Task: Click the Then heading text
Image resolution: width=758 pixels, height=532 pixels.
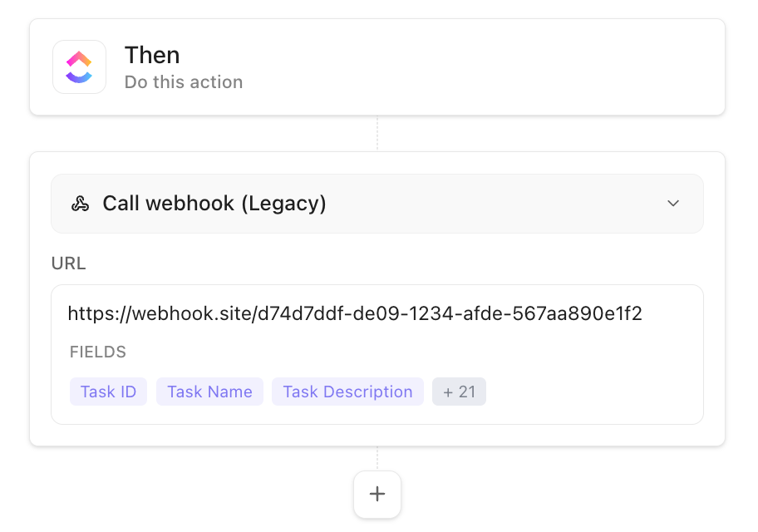Action: click(x=152, y=55)
